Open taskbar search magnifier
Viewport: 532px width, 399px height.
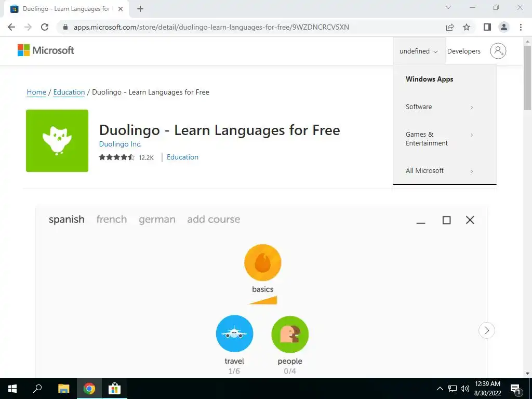pos(37,389)
